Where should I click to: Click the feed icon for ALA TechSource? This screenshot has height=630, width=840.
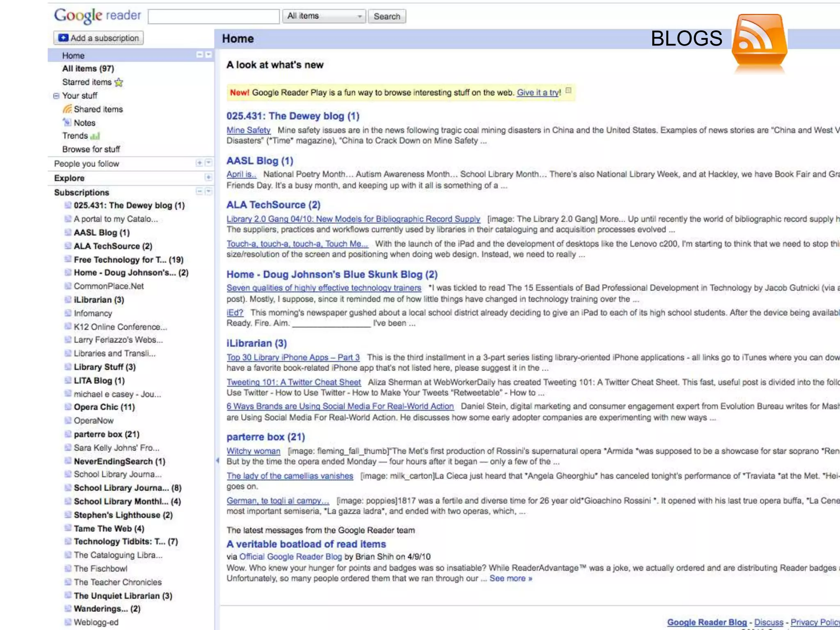(68, 246)
